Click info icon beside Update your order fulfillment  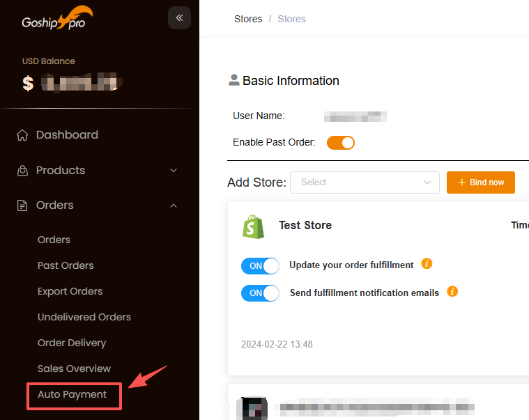[x=427, y=264]
